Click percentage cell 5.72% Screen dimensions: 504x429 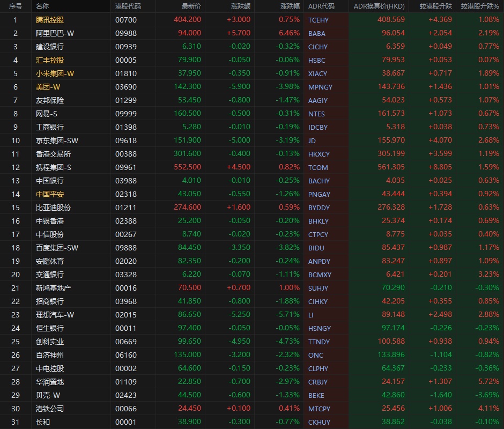click(x=488, y=381)
